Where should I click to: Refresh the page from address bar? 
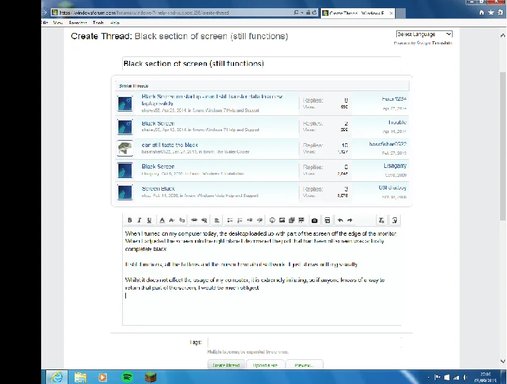(x=314, y=13)
